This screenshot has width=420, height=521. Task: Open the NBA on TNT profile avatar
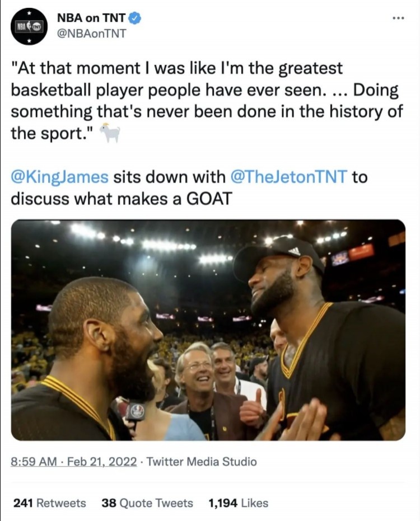[x=29, y=27]
